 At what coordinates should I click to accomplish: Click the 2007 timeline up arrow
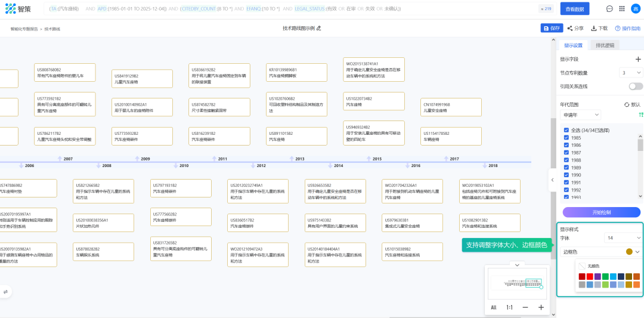pyautogui.click(x=60, y=159)
